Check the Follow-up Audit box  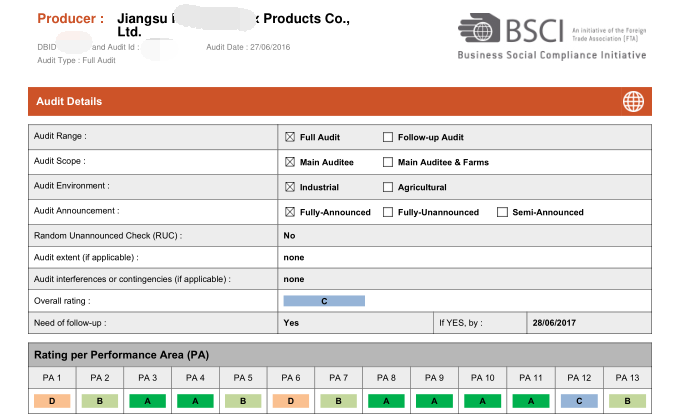tap(387, 137)
